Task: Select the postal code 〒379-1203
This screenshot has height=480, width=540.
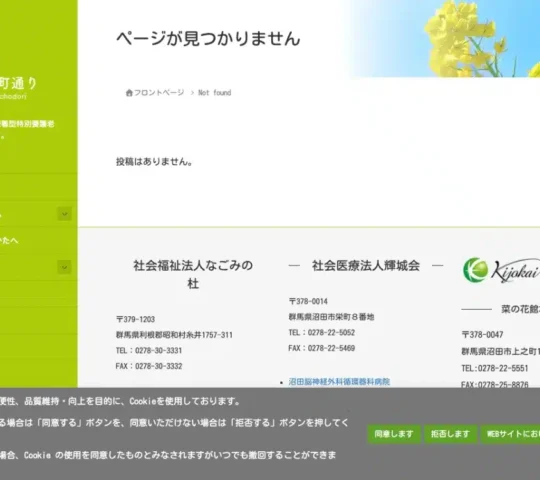Action: pos(135,319)
